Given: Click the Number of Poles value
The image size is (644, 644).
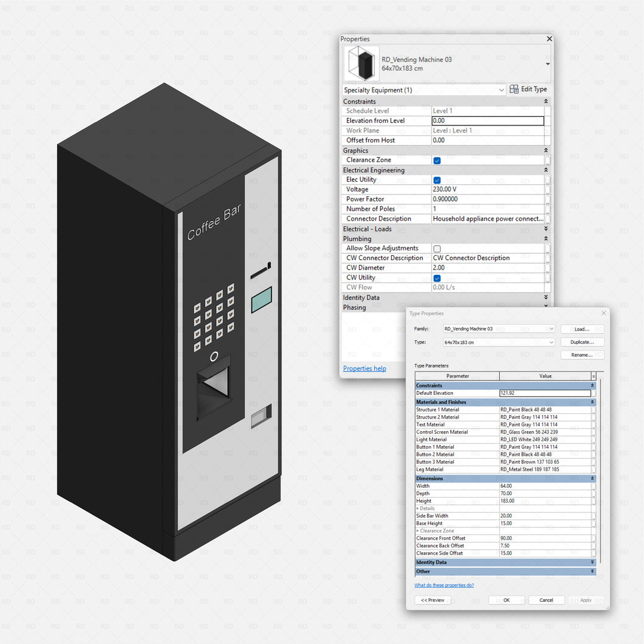Looking at the screenshot, I should point(488,209).
